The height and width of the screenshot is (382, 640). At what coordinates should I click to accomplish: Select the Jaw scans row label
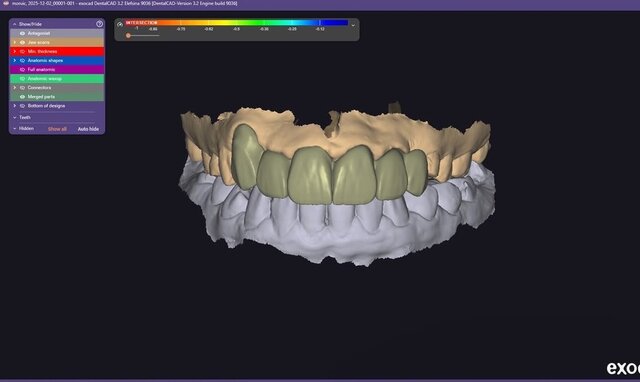pos(38,42)
